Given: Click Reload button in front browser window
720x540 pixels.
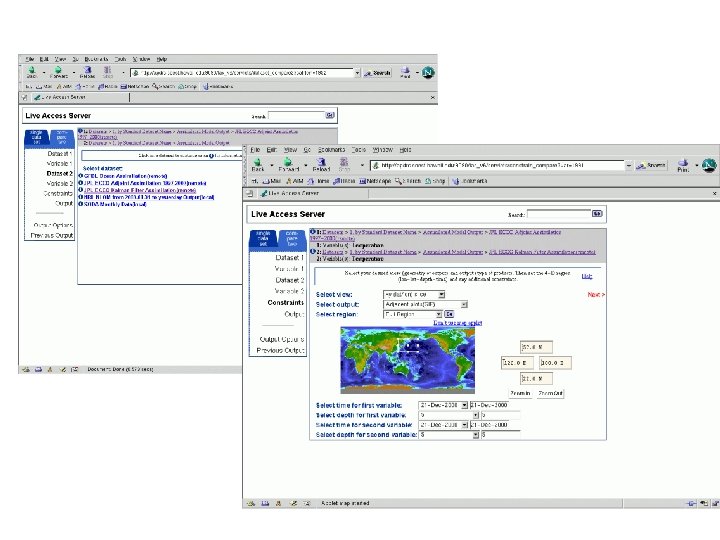Looking at the screenshot, I should 321,164.
